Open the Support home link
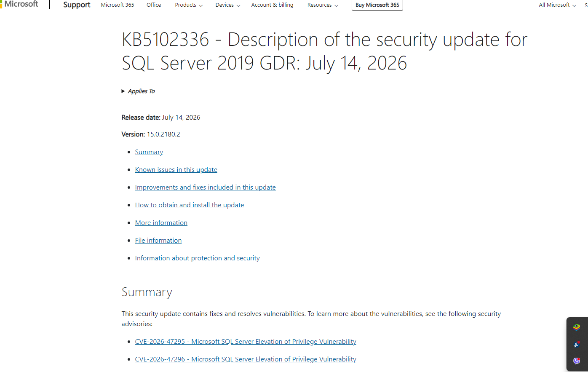Viewport: 588px width, 372px height. pyautogui.click(x=77, y=5)
